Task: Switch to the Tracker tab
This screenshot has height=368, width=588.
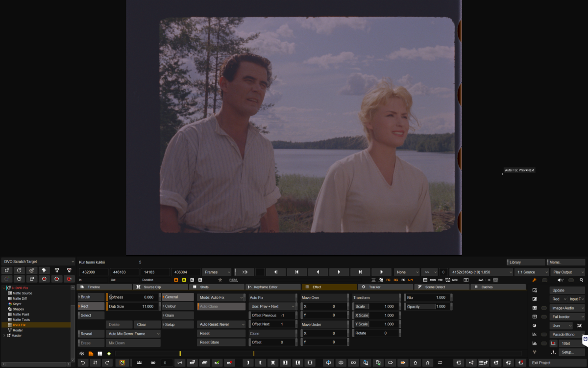Action: [x=385, y=287]
